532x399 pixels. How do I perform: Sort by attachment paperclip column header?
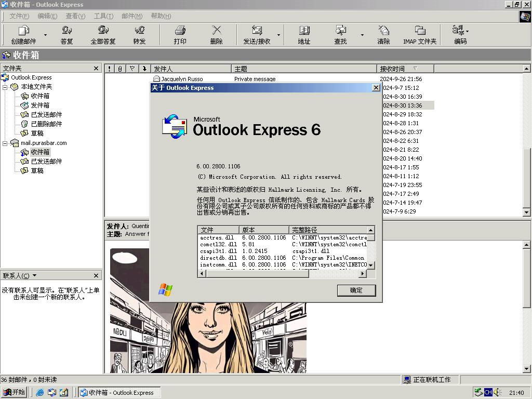(x=120, y=69)
